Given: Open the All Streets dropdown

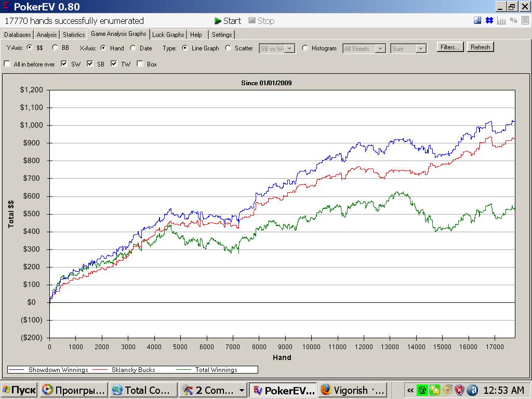Looking at the screenshot, I should 380,48.
